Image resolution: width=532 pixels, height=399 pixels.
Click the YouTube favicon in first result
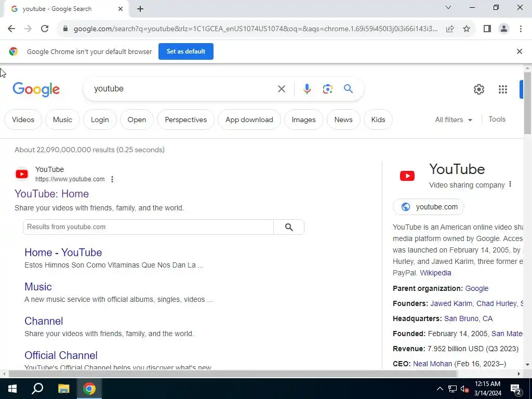[x=22, y=174]
